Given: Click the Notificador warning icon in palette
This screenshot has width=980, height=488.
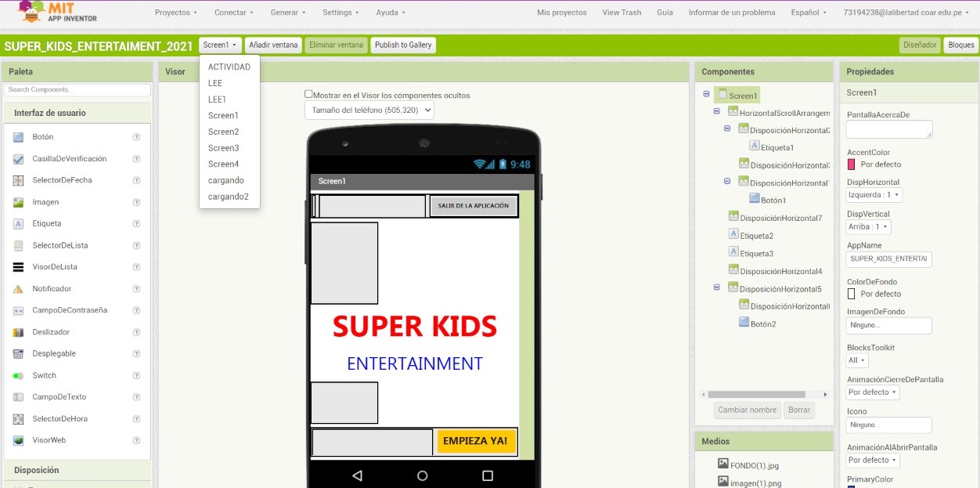Looking at the screenshot, I should tap(18, 289).
